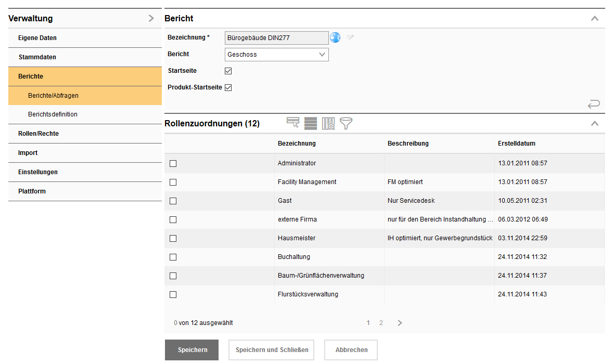Open the translation globe icon beside Bezeichnung
613x364 pixels.
point(335,37)
